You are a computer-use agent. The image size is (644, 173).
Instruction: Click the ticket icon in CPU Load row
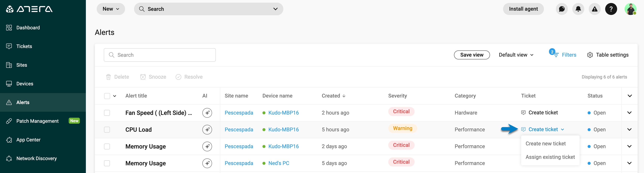coord(523,129)
